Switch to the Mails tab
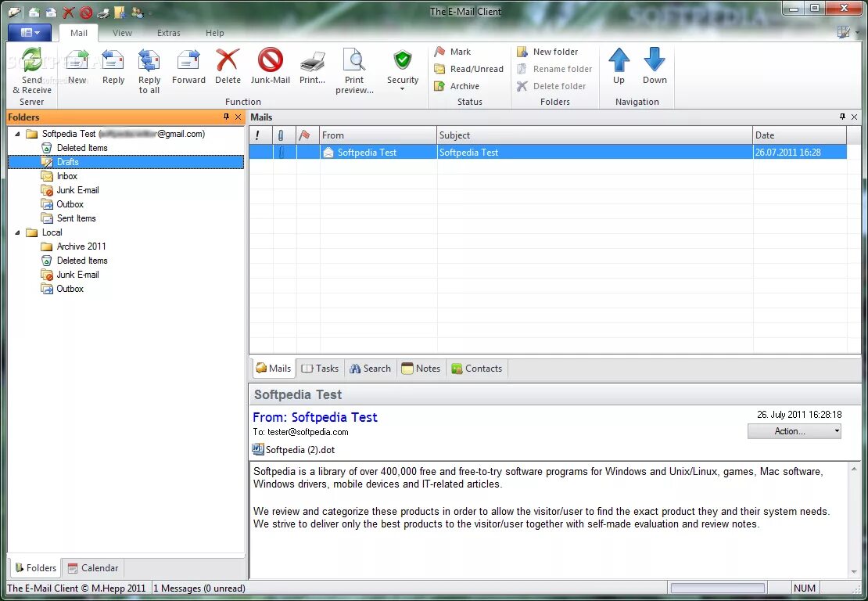The height and width of the screenshot is (601, 868). 274,369
